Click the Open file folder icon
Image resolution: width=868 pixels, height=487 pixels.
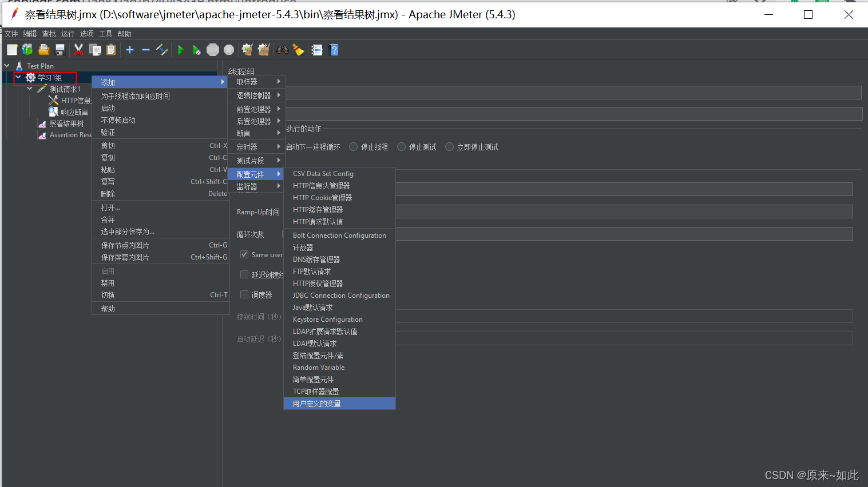(44, 50)
